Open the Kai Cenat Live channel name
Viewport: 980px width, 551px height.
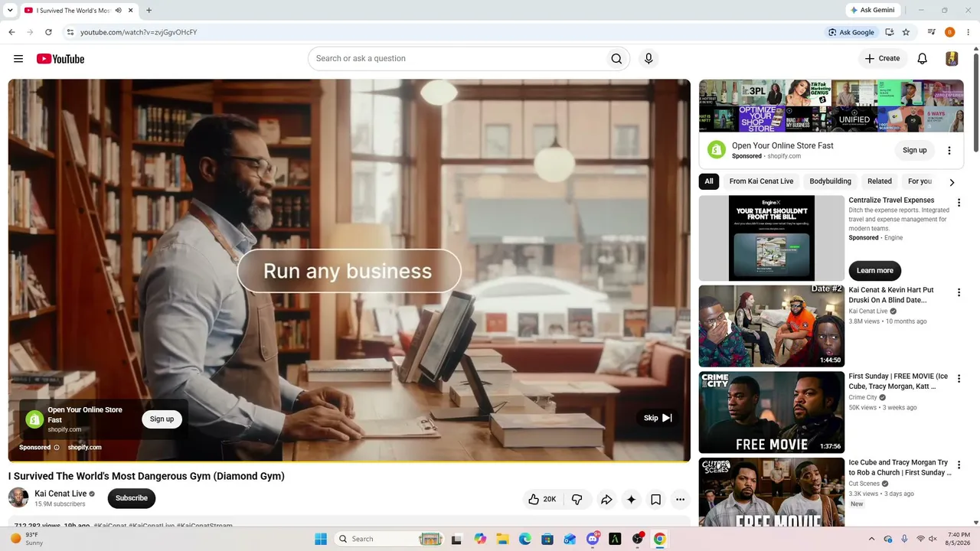coord(60,494)
